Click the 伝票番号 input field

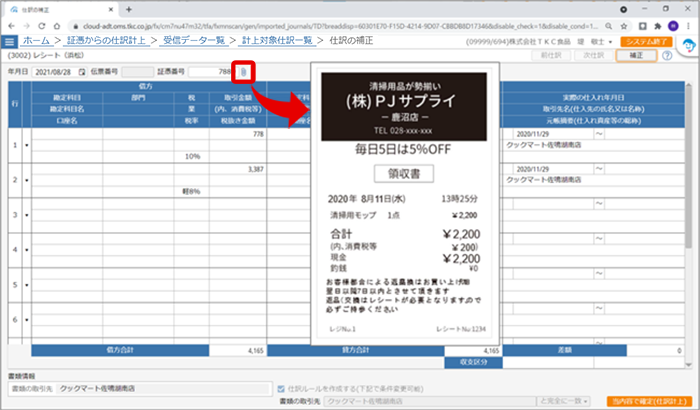pos(138,72)
